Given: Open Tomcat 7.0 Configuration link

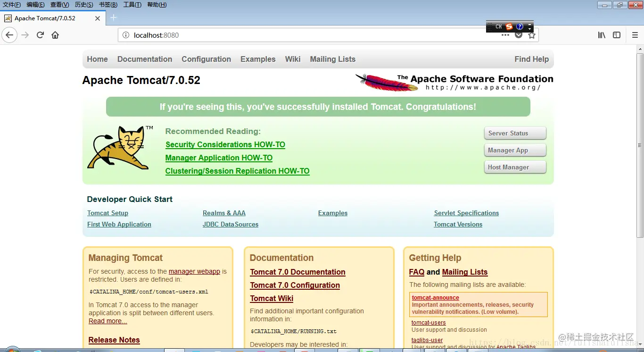Looking at the screenshot, I should click(295, 285).
